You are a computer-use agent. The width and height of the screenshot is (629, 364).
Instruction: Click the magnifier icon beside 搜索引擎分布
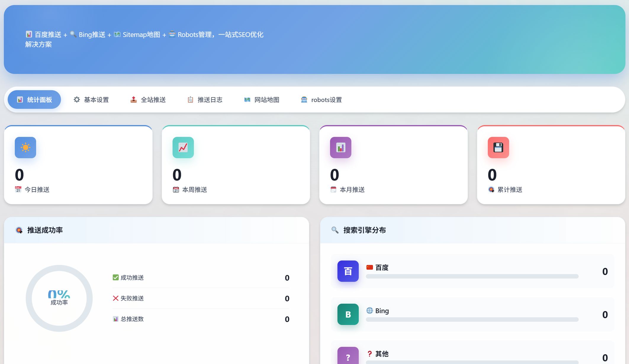click(x=335, y=230)
